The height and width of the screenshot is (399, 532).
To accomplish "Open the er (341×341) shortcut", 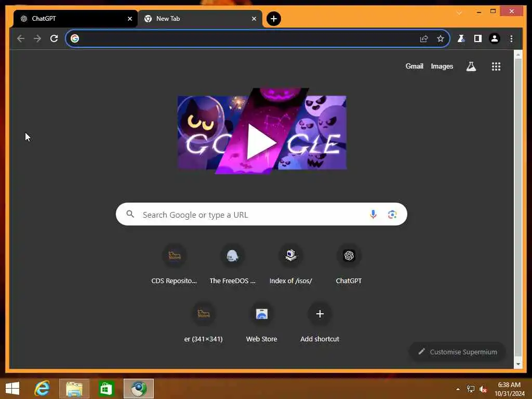I will pos(204,323).
